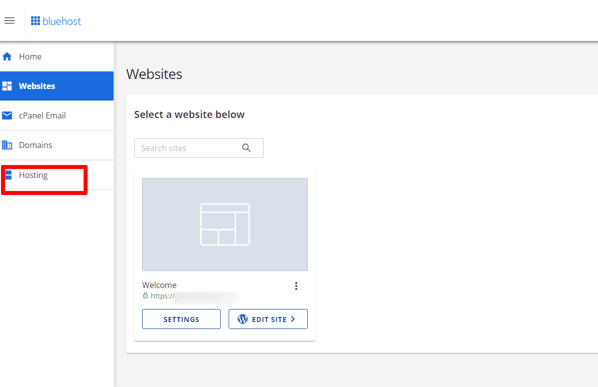Click the Settings button

pyautogui.click(x=181, y=319)
